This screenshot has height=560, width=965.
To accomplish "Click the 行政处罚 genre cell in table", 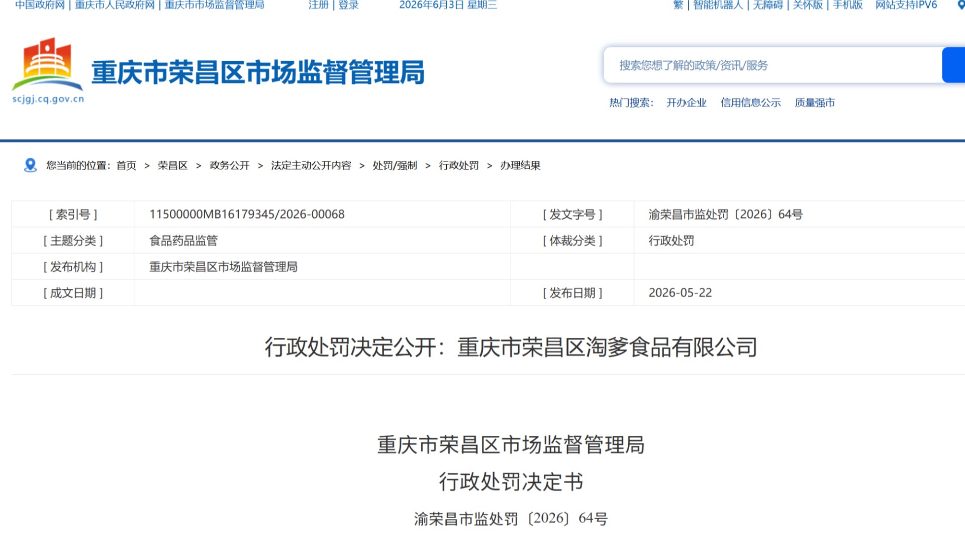I will click(x=671, y=241).
